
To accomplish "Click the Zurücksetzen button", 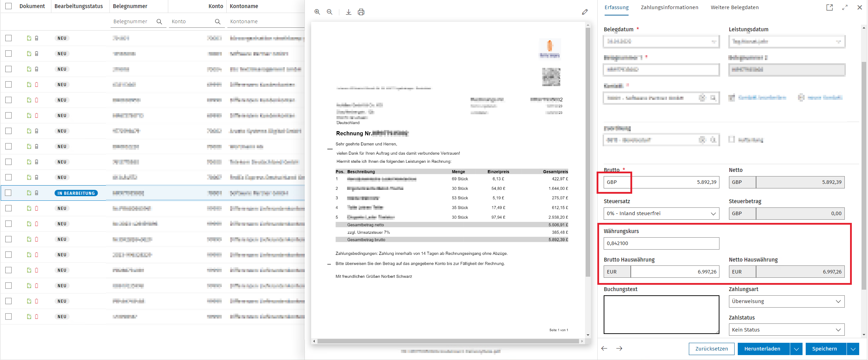I will 712,349.
